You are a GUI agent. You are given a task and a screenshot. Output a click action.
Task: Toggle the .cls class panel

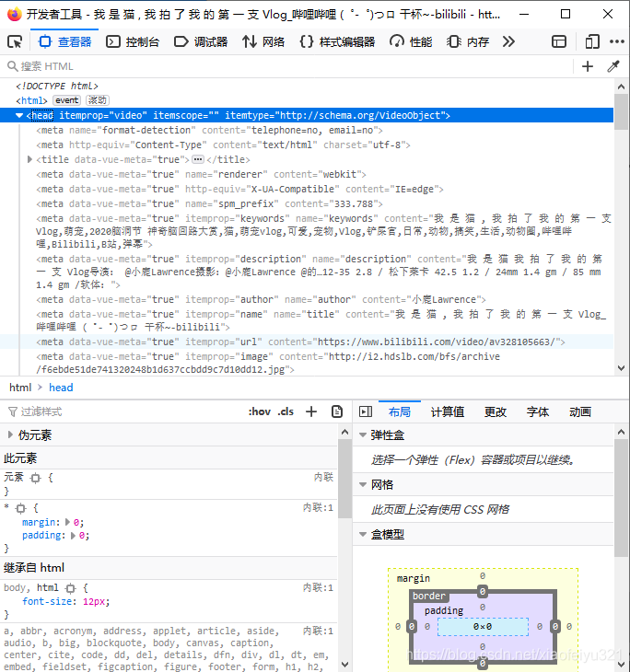pyautogui.click(x=286, y=411)
